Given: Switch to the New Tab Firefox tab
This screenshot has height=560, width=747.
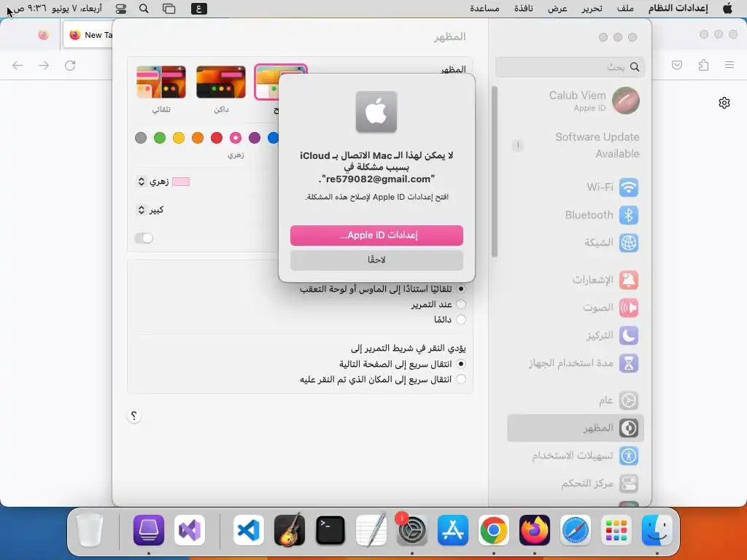Looking at the screenshot, I should [x=88, y=35].
